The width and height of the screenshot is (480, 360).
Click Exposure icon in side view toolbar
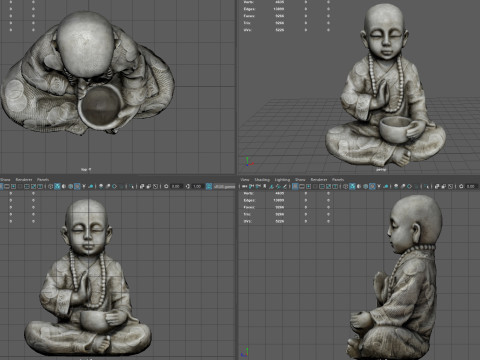[x=461, y=186]
